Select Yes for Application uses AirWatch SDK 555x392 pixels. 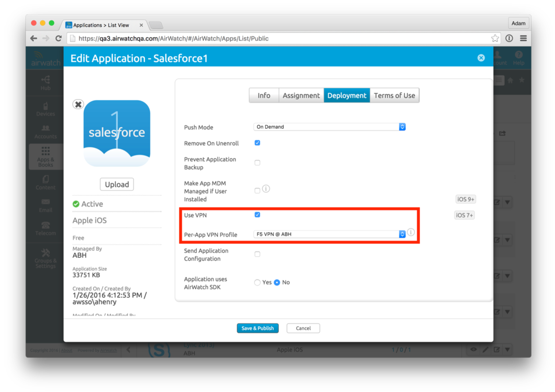click(257, 283)
